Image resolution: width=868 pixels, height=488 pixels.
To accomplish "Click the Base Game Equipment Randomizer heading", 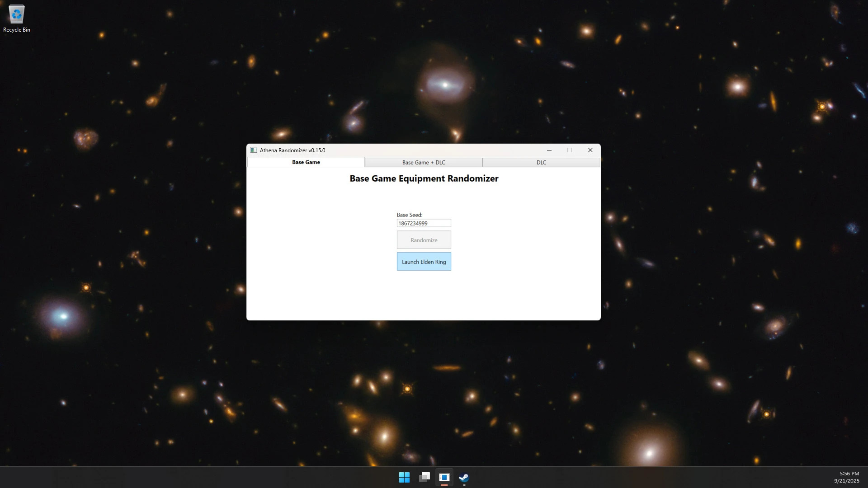I will [424, 178].
